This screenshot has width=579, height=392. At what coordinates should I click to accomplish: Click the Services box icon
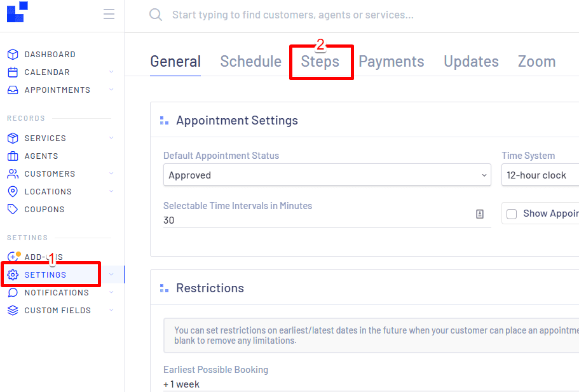(x=14, y=138)
